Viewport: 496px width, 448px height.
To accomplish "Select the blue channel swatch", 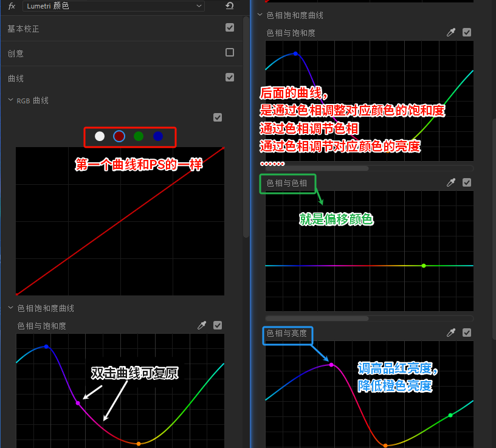I will 158,136.
